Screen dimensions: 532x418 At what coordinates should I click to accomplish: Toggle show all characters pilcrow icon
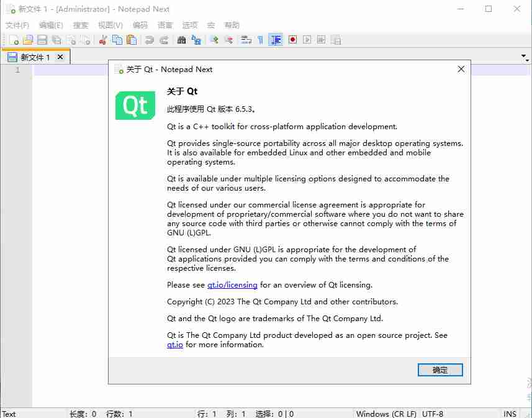260,40
